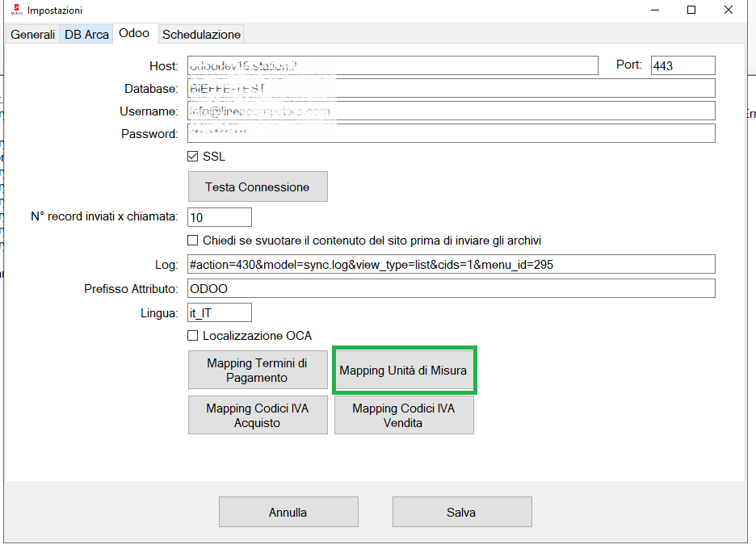Viewport: 756px width, 553px height.
Task: Select the Database text field
Action: (451, 88)
